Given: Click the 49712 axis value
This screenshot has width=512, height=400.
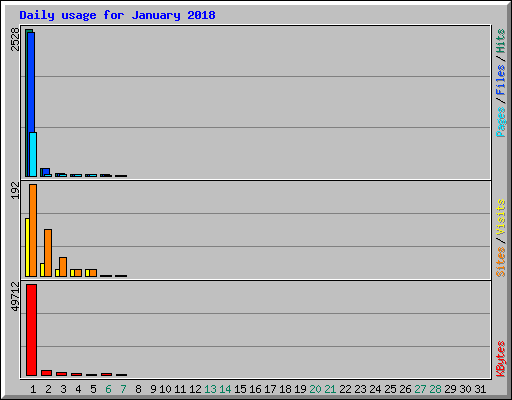Looking at the screenshot, I should (15, 296).
